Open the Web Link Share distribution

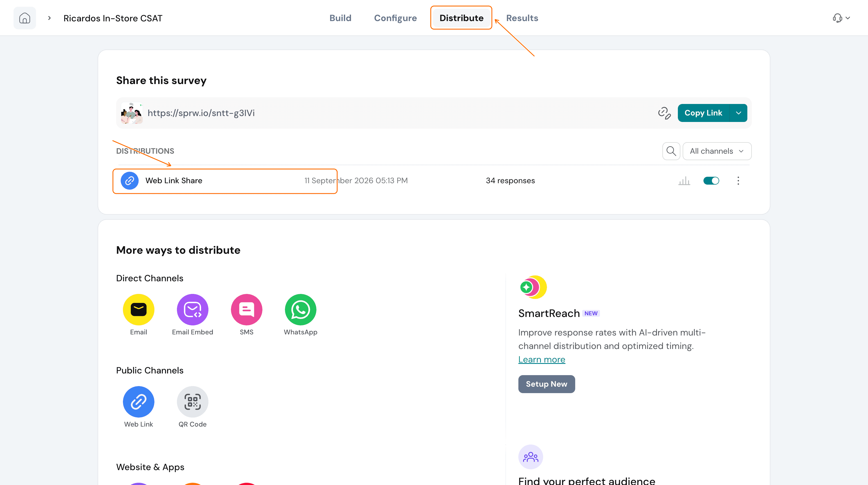[174, 181]
